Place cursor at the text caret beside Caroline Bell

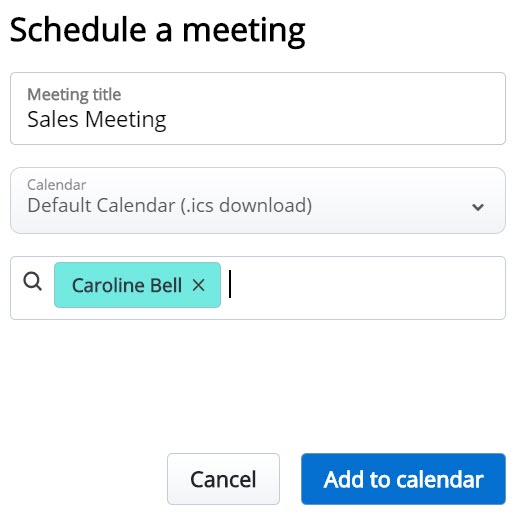(230, 284)
